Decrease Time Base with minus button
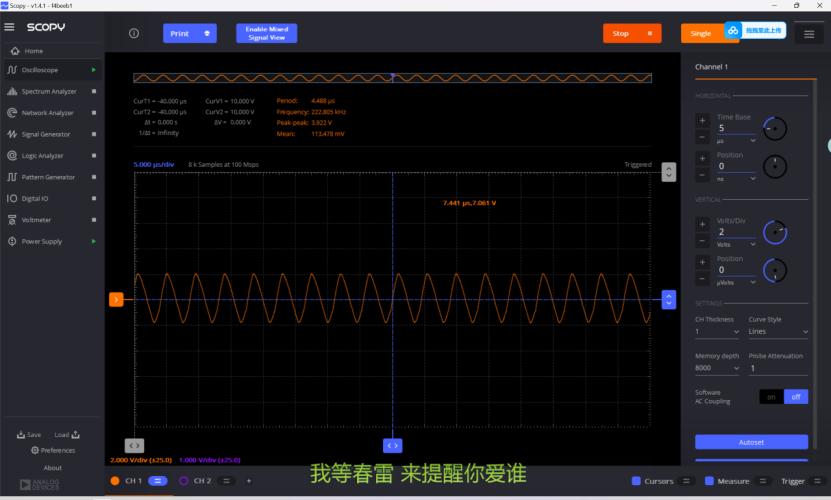Viewport: 831px width, 500px height. (x=702, y=137)
